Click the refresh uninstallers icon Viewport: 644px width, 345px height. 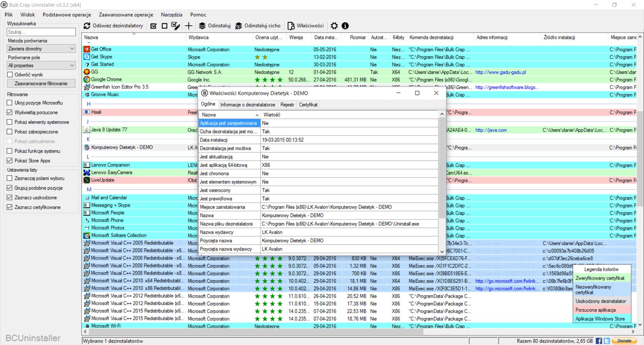(x=87, y=26)
